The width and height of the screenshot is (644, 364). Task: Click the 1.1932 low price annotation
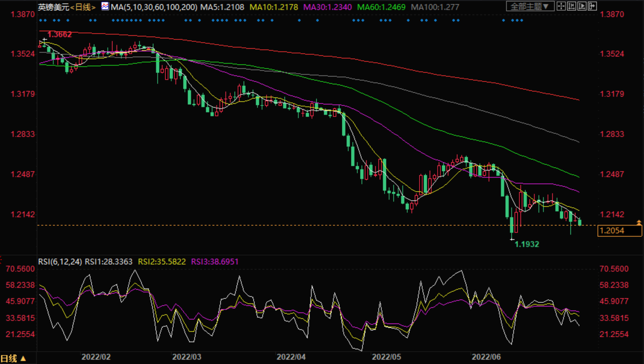point(527,244)
